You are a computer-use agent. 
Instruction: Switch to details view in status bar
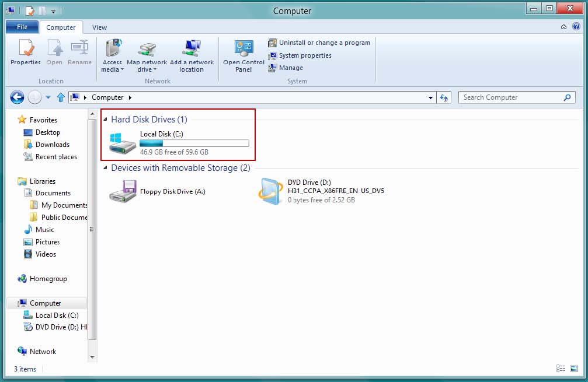(x=561, y=369)
